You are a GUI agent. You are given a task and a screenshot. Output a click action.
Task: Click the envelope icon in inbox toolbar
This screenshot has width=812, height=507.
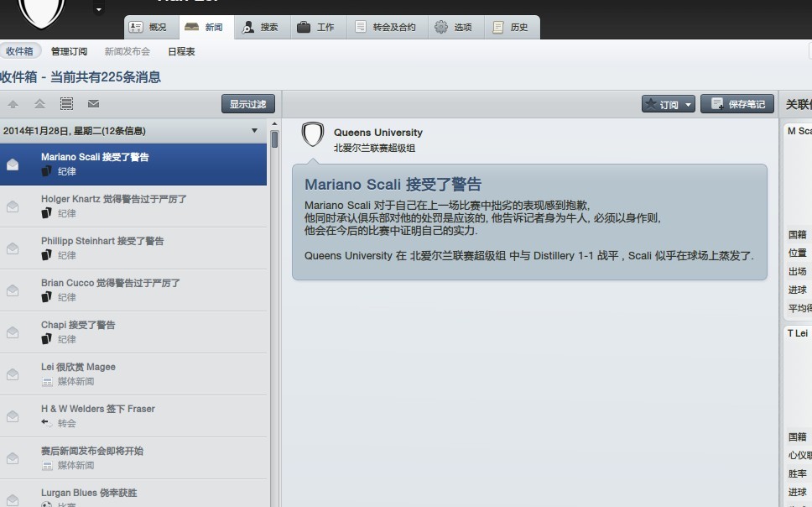(x=93, y=104)
